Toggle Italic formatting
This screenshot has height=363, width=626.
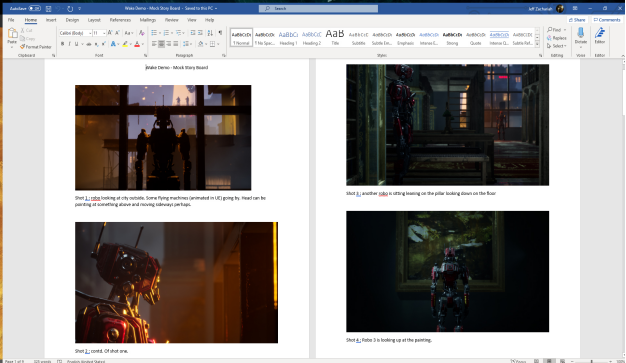click(x=69, y=44)
